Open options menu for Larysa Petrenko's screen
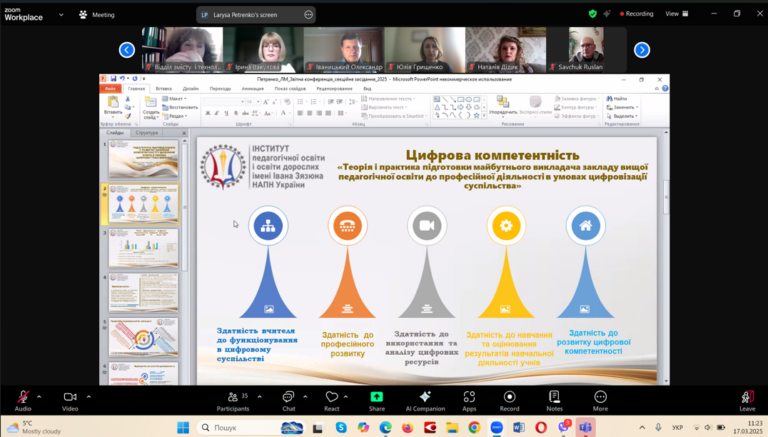768x437 pixels. (309, 15)
